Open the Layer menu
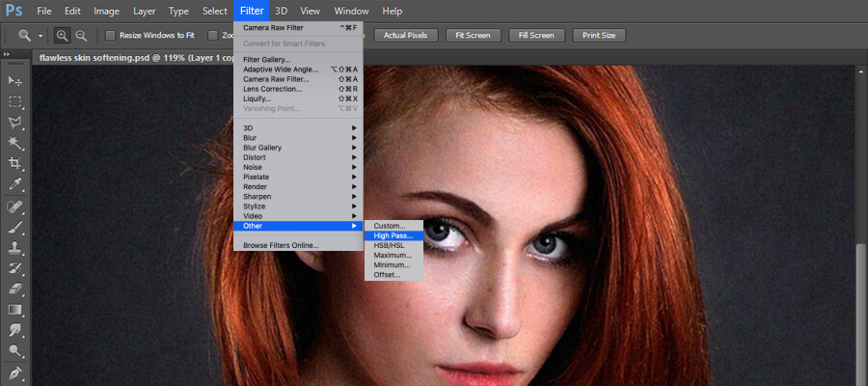Image resolution: width=868 pixels, height=386 pixels. click(x=144, y=11)
